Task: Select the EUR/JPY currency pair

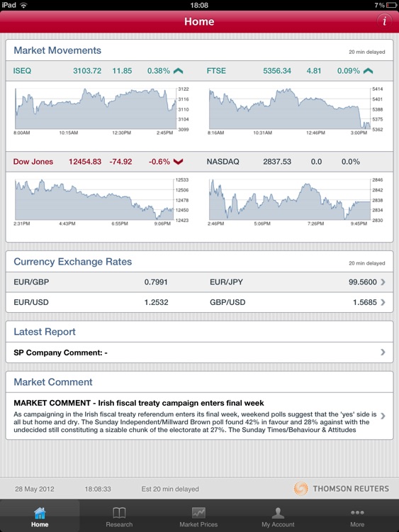Action: coord(226,282)
